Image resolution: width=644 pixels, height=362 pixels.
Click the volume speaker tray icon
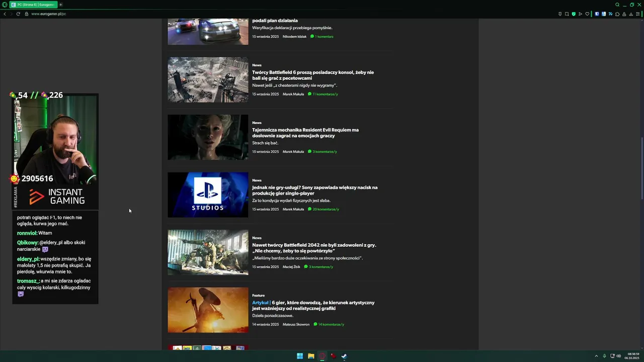click(x=619, y=356)
